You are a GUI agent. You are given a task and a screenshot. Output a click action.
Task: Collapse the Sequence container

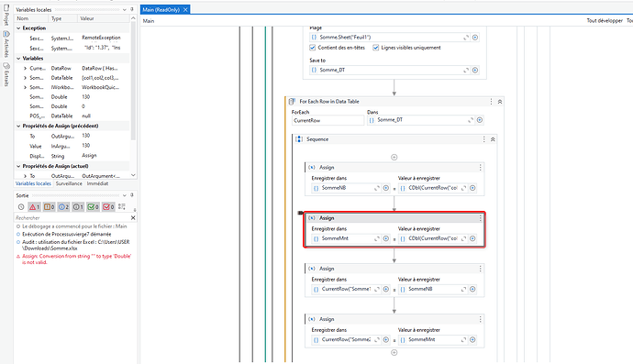493,139
